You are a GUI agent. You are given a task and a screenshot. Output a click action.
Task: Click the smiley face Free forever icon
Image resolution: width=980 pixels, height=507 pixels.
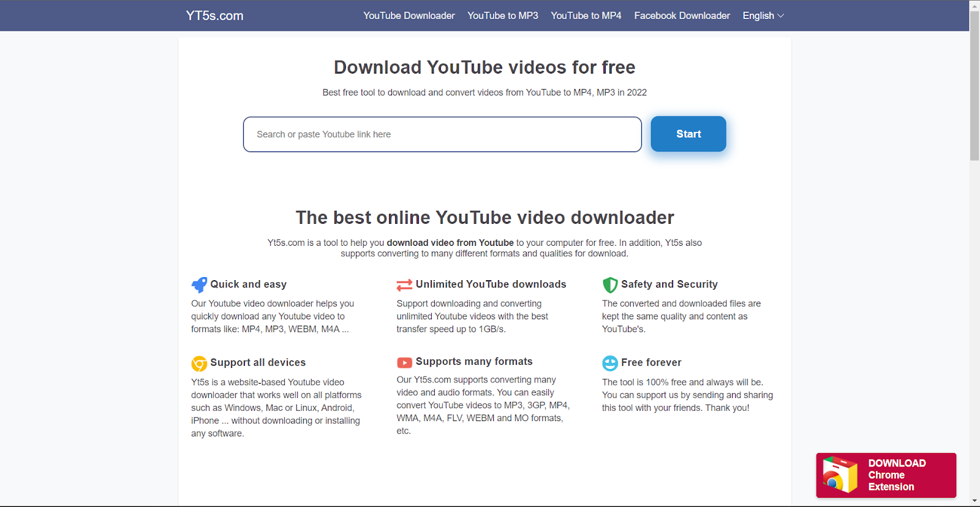pyautogui.click(x=610, y=364)
